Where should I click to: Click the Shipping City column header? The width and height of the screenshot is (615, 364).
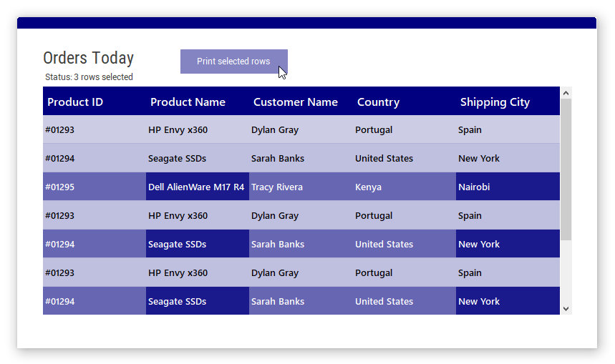click(x=495, y=102)
